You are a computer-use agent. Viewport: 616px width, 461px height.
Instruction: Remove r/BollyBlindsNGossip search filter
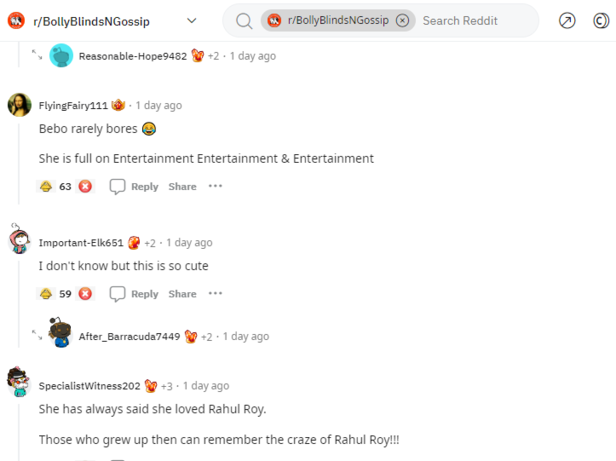[x=402, y=20]
